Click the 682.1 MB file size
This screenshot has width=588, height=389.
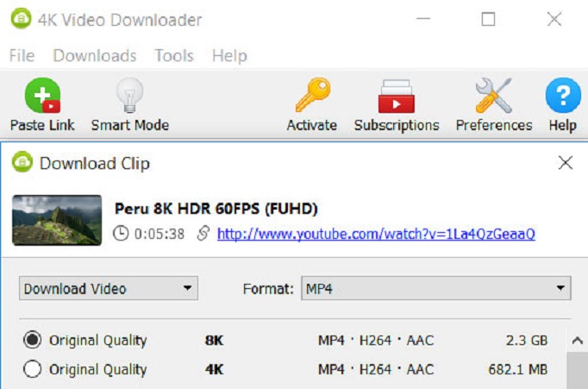517,369
